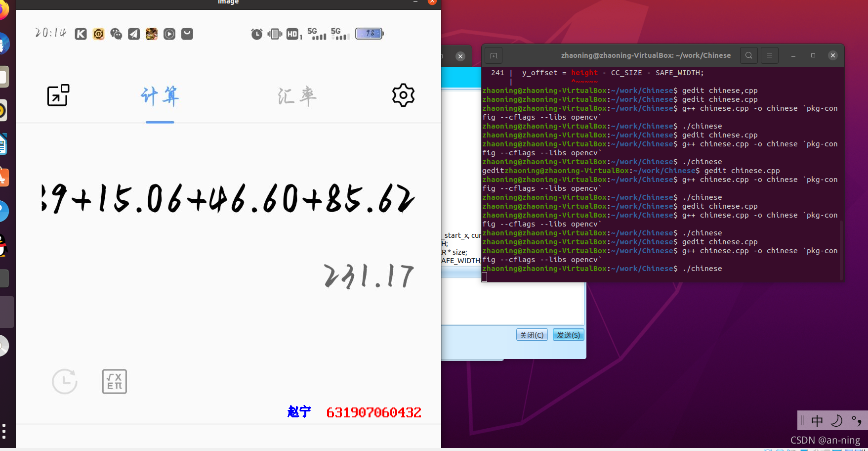This screenshot has height=451, width=868.
Task: Click the last ./chinese command in terminal
Action: coord(702,269)
